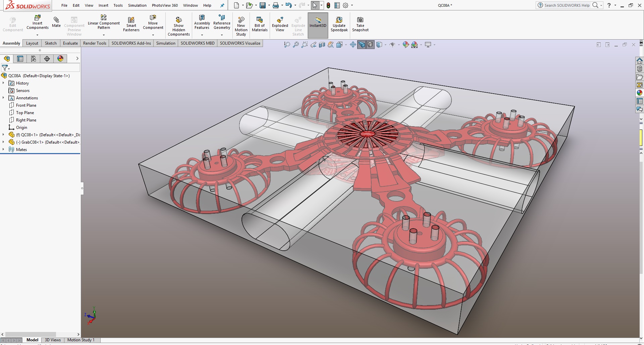Viewport: 644px width, 345px height.
Task: Toggle the pin icon for the menu bar
Action: [222, 5]
